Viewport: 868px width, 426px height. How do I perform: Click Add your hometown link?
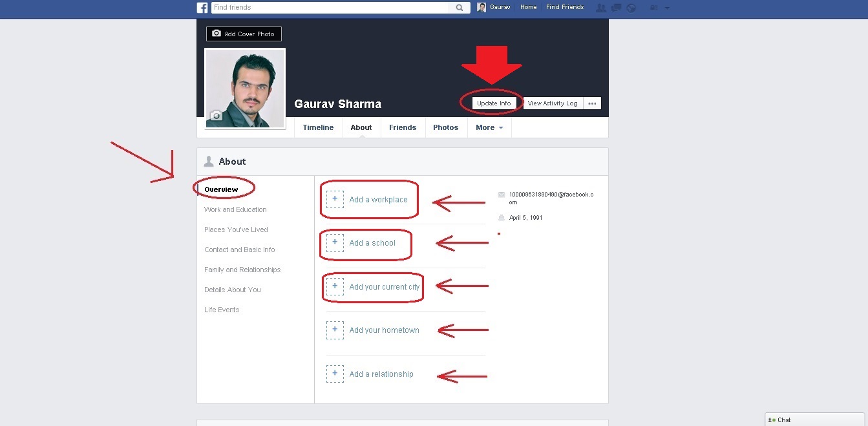[x=385, y=330]
